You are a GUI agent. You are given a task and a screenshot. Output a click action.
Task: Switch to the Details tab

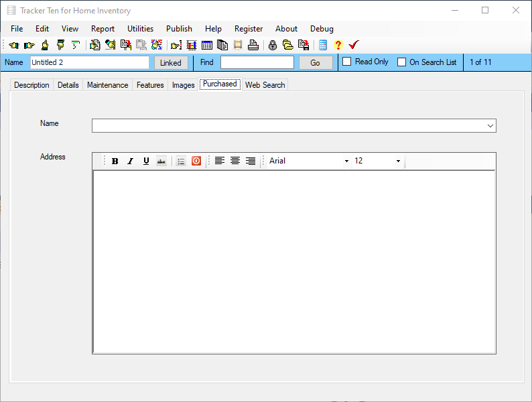pos(68,85)
